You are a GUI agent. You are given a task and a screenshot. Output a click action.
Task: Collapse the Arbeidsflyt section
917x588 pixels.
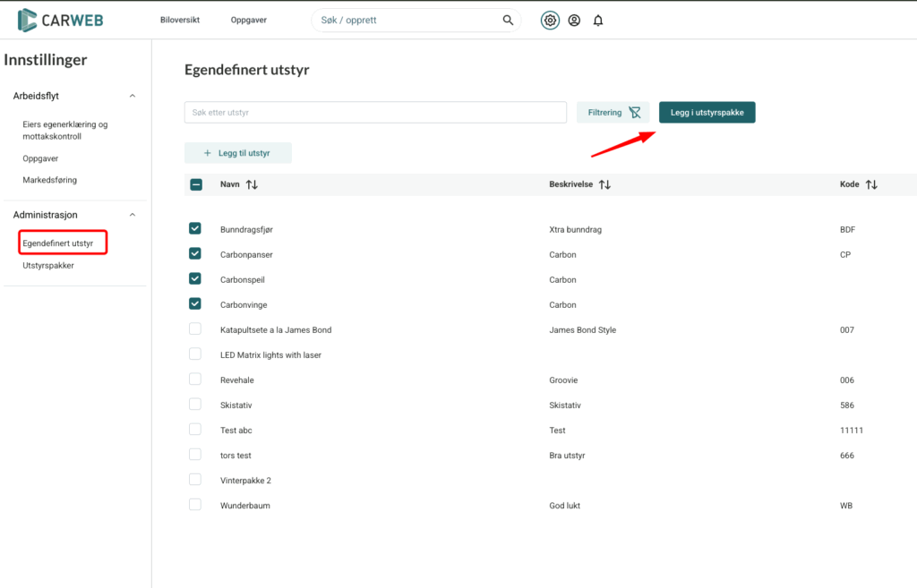[x=133, y=96]
